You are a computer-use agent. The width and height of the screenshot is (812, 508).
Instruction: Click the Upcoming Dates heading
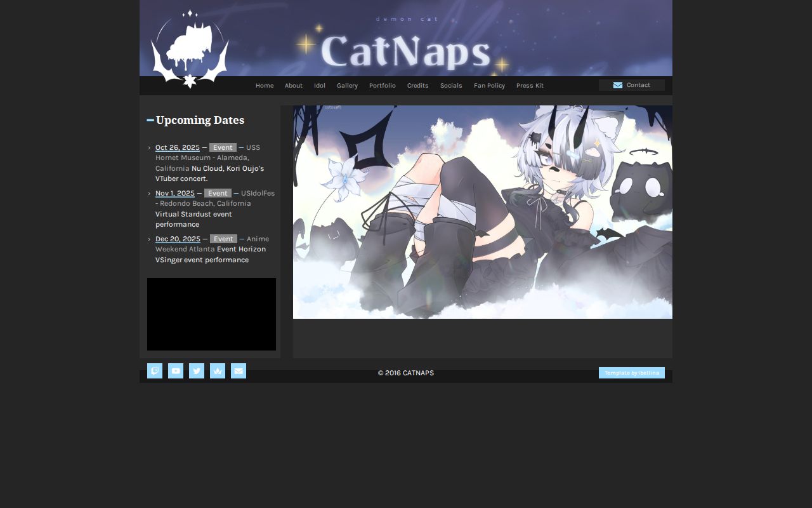[x=200, y=120]
